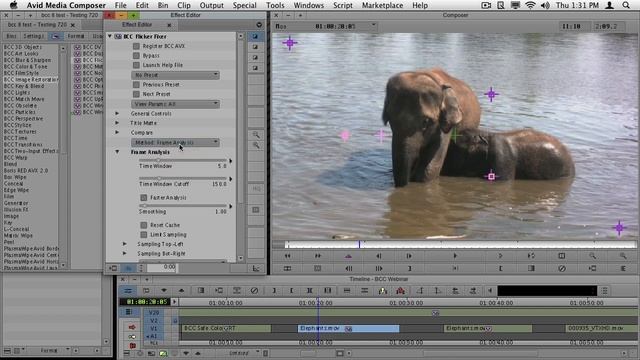The image size is (640, 360).
Task: Open the No Preset dropdown
Action: coord(176,75)
